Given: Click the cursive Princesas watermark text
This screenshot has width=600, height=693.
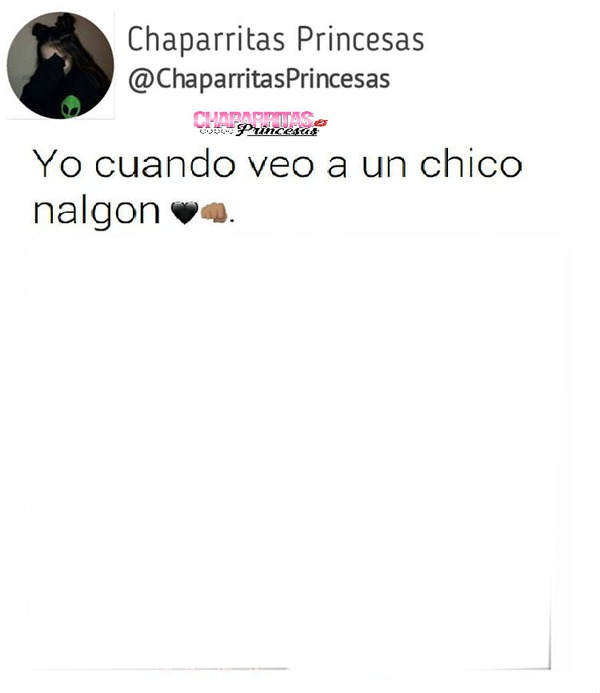Looking at the screenshot, I should coord(277,130).
